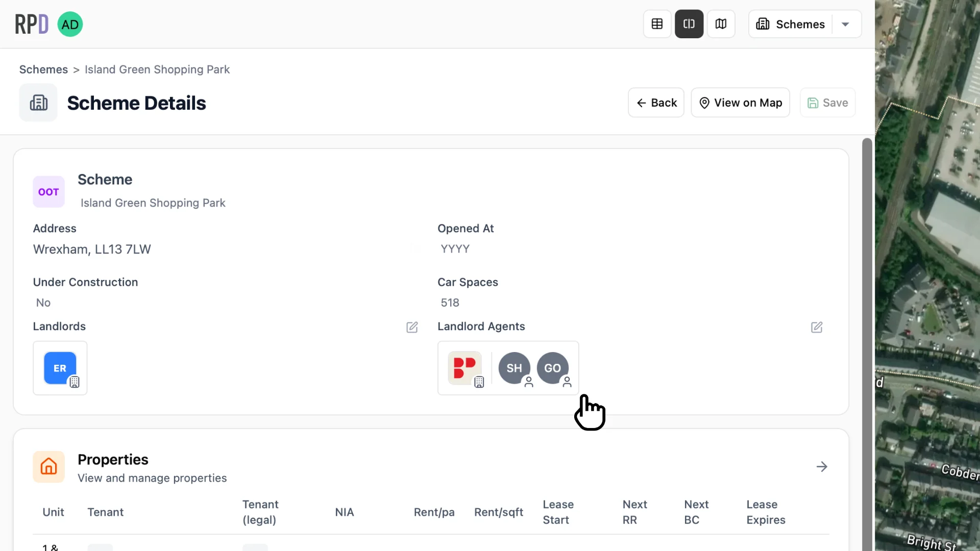The width and height of the screenshot is (980, 551).
Task: Click the Save button
Action: coord(827,102)
